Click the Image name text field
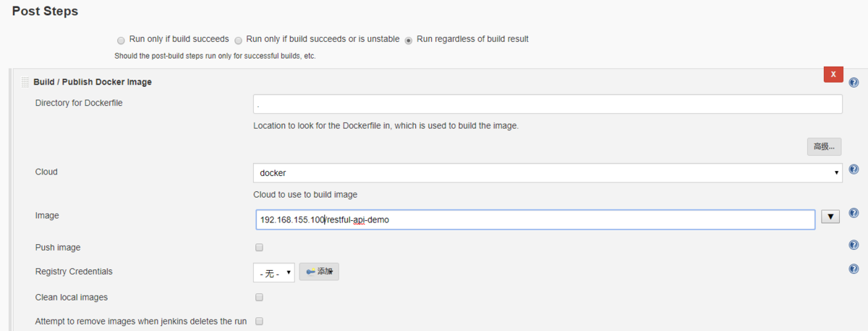This screenshot has width=868, height=331. pos(535,219)
